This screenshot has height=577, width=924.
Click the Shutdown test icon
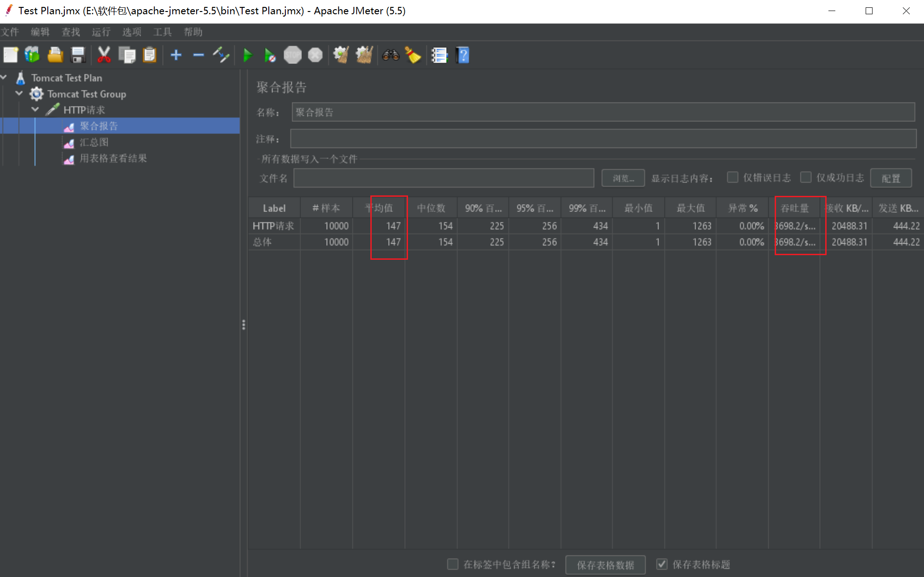(x=315, y=55)
